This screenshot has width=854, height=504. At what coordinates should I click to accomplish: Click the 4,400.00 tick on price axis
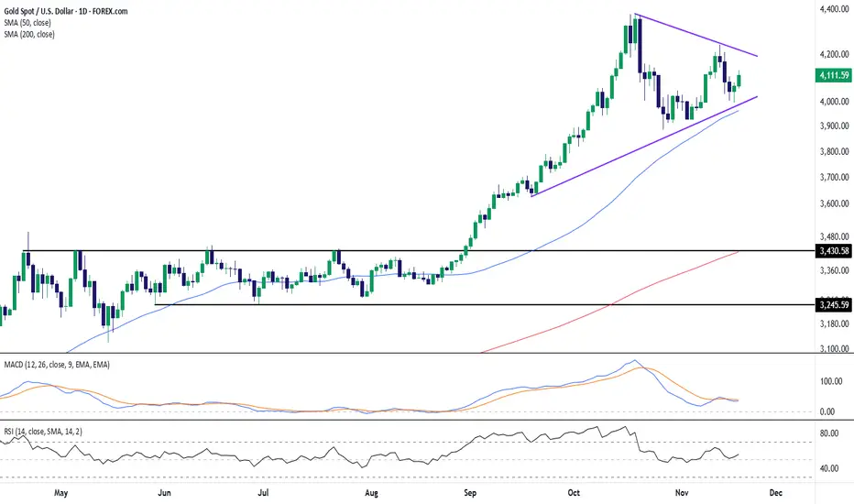[832, 10]
